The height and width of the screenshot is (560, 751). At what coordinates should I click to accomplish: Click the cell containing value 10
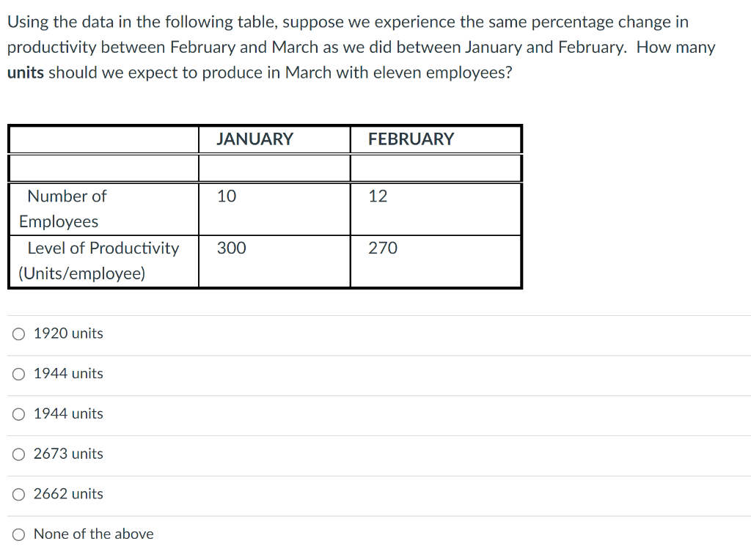coord(227,196)
